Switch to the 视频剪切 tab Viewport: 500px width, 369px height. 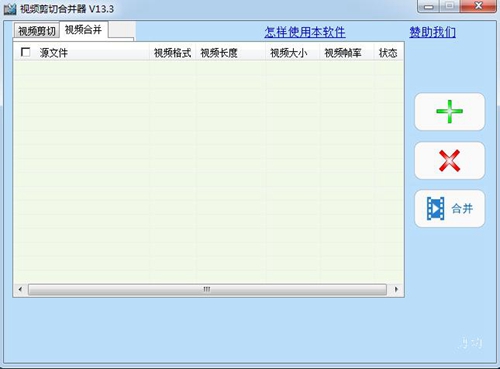tap(36, 31)
